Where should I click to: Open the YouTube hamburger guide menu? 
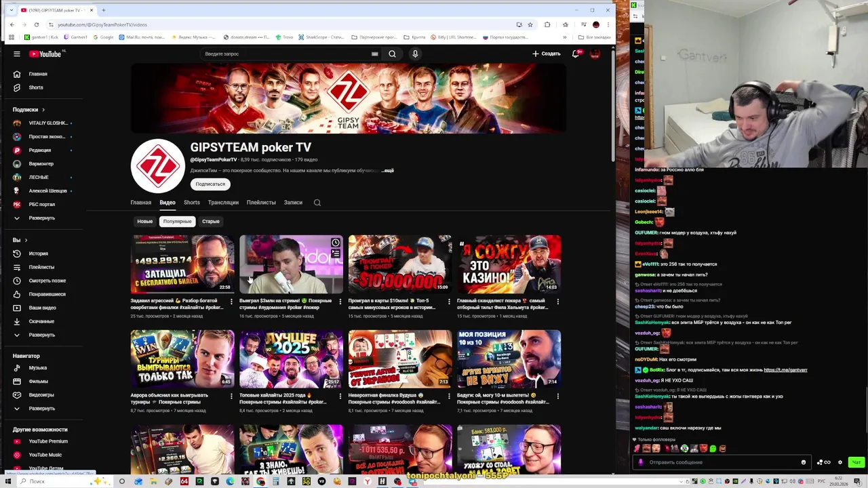(x=17, y=54)
